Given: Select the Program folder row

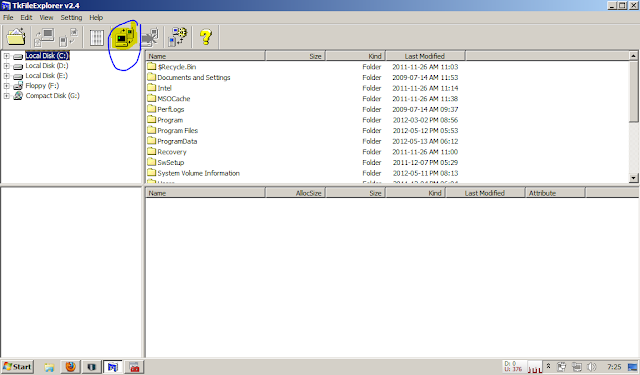Looking at the screenshot, I should pos(170,120).
